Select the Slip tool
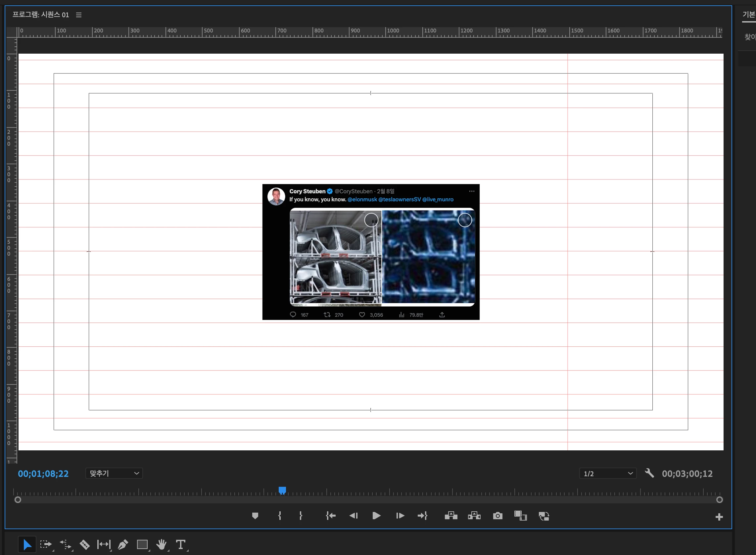 click(104, 544)
